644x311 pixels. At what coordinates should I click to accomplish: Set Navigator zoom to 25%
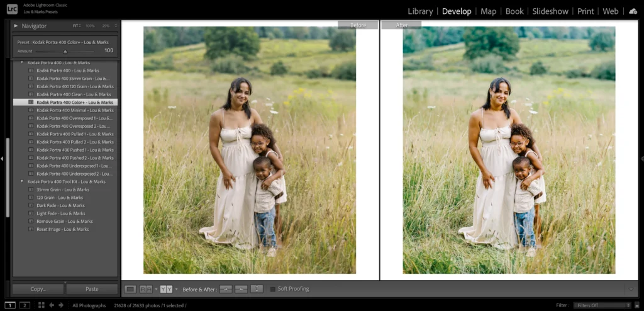[106, 26]
